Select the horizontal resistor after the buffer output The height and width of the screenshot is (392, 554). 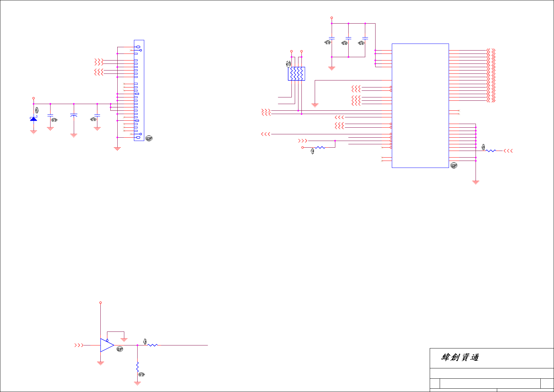tap(153, 345)
